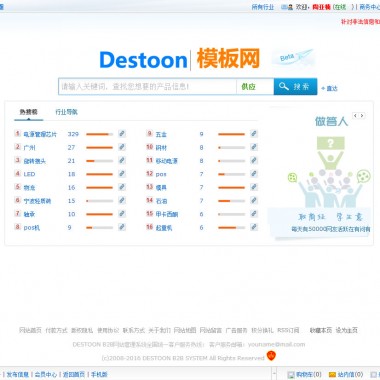This screenshot has height=380, width=380.
Task: Click the popularity bar in 起重机 row
Action: coord(231,227)
